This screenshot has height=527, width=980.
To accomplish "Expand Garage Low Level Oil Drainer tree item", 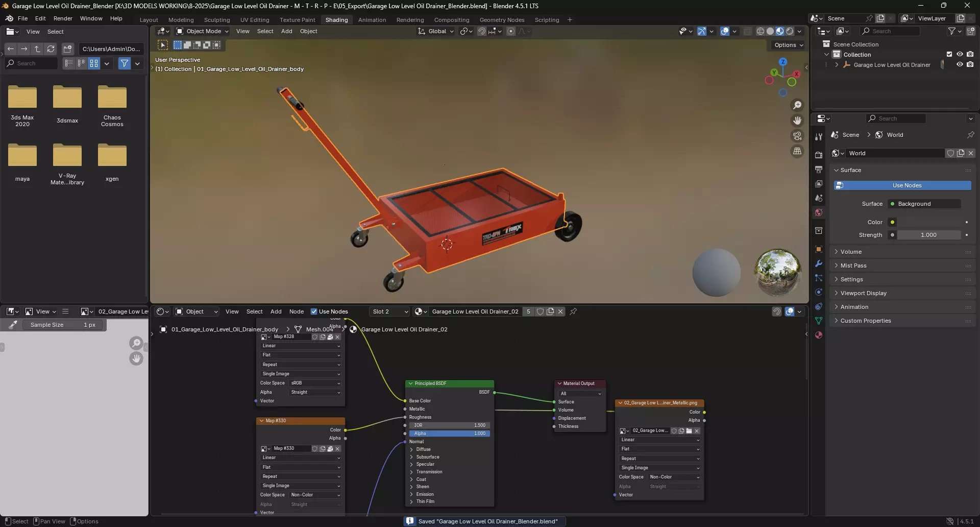I will pos(837,65).
